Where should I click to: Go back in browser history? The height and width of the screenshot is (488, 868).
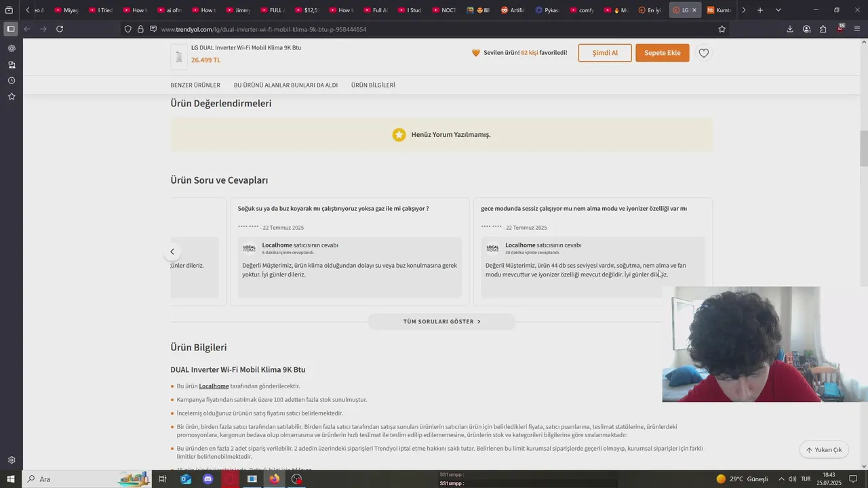27,29
